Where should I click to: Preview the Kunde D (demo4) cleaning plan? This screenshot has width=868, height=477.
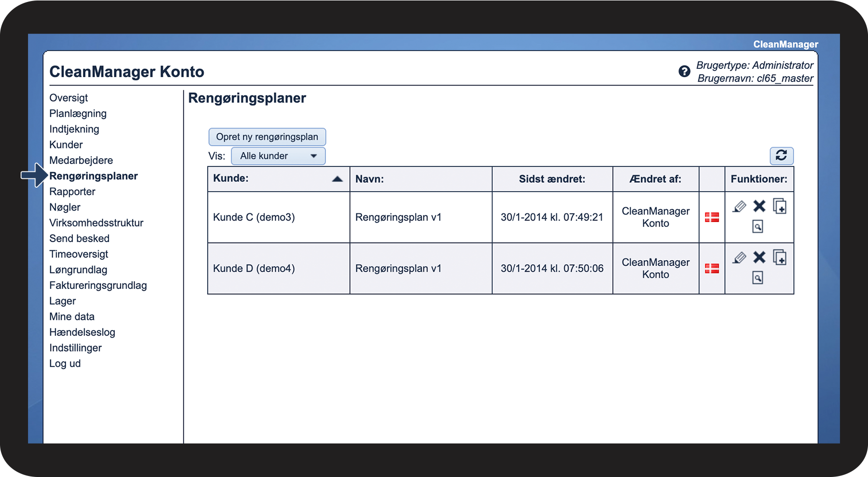coord(757,278)
